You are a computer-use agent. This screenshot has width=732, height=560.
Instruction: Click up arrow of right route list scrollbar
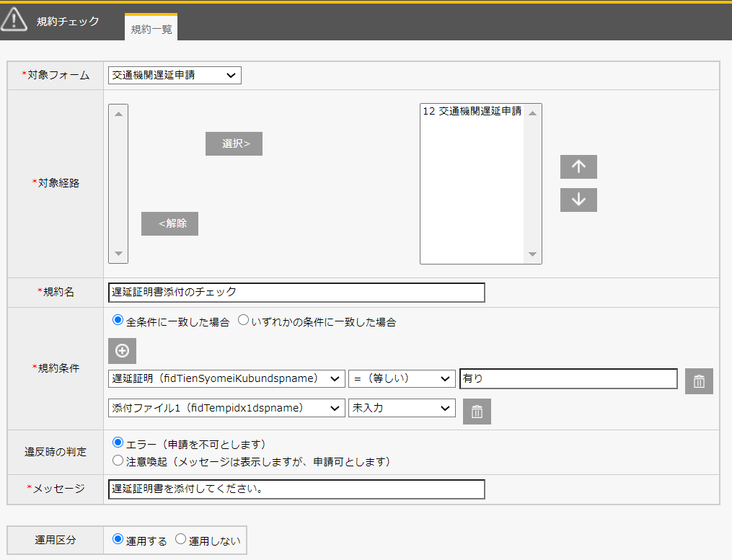point(532,113)
